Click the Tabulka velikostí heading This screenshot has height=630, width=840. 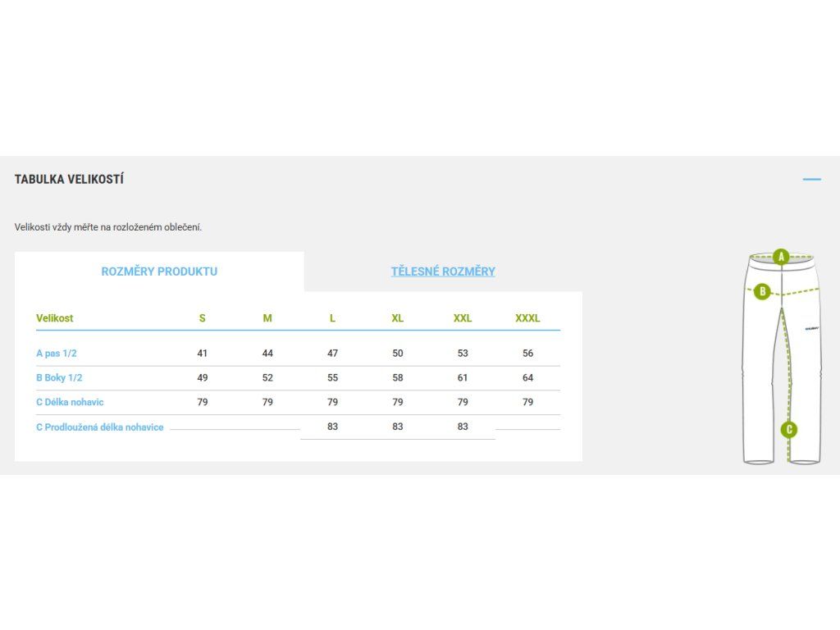click(x=69, y=180)
